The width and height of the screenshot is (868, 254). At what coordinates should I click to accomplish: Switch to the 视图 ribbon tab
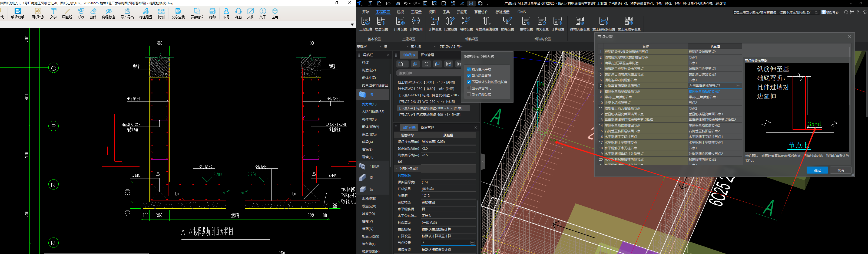coord(432,12)
